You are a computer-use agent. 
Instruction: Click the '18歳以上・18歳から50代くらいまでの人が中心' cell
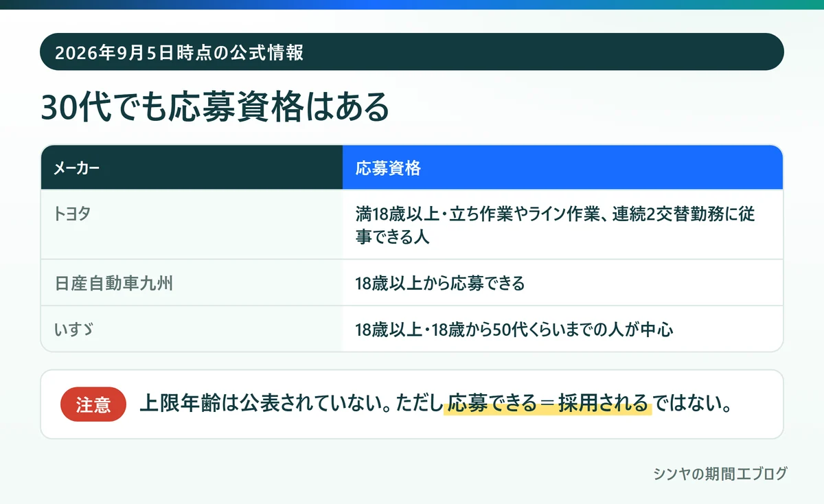(x=562, y=329)
